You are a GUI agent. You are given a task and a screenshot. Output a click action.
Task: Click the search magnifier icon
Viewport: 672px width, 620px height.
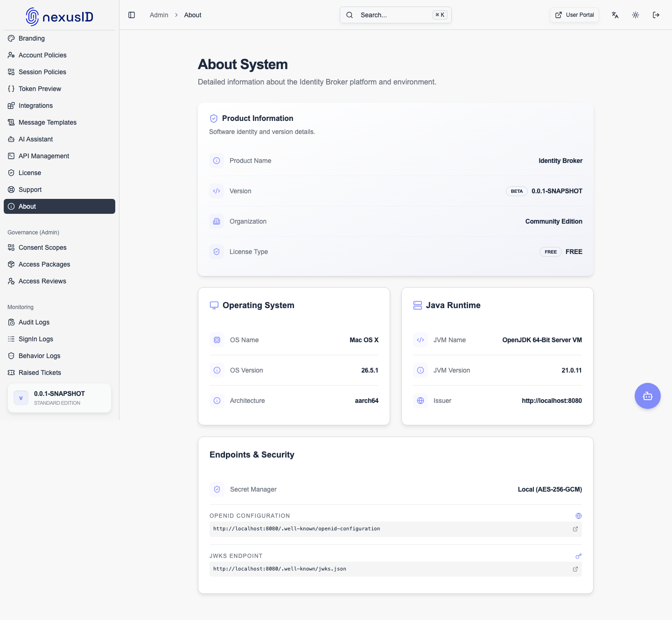(350, 15)
